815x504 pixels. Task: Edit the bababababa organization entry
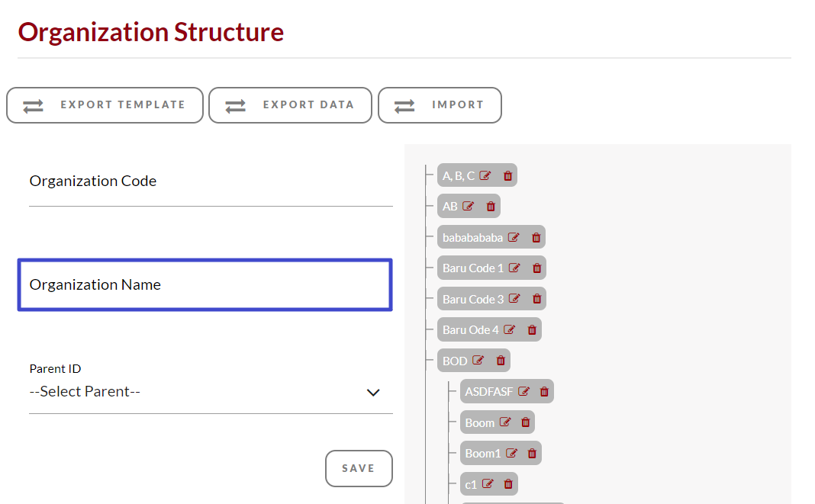tap(514, 237)
